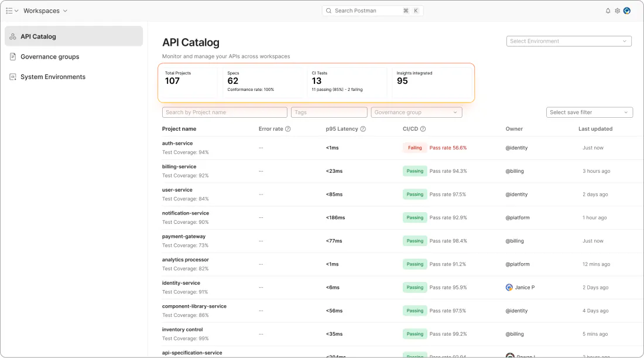Expand the Select Environment dropdown

568,41
